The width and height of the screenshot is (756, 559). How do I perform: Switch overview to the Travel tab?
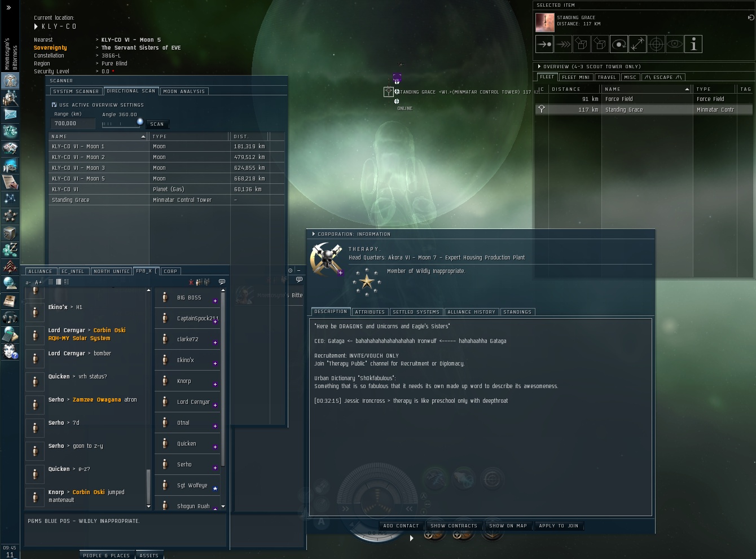(x=607, y=77)
